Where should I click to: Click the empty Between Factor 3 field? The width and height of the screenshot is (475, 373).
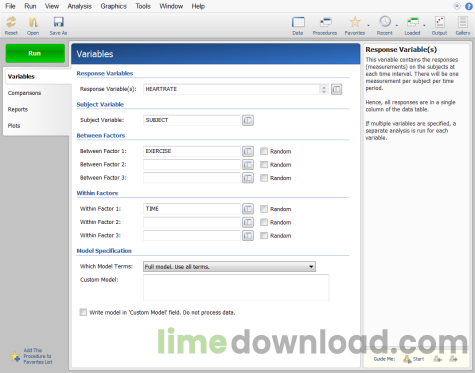tap(192, 178)
